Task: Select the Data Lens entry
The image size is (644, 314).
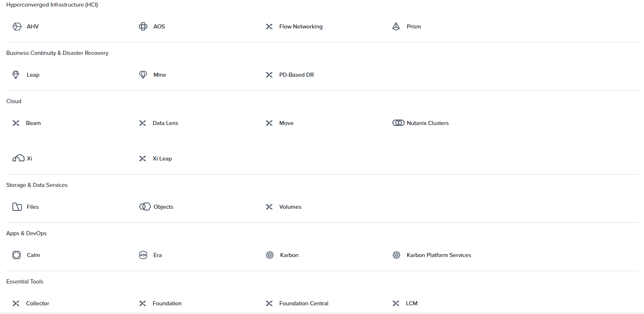Action: click(x=165, y=123)
